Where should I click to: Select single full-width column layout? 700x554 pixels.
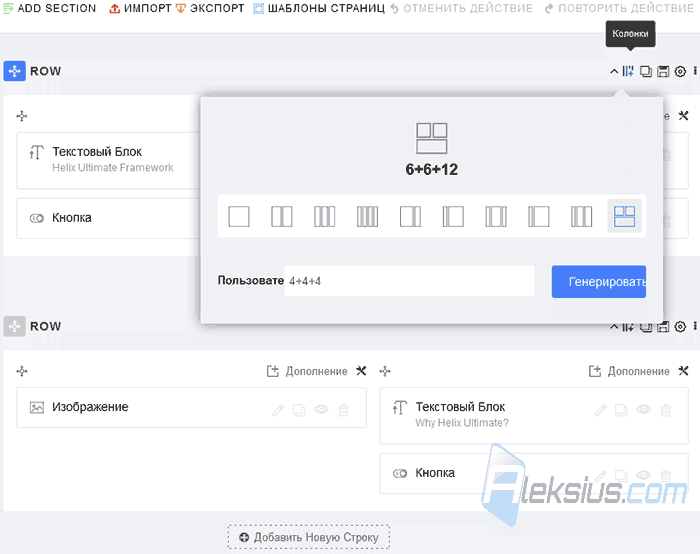(x=239, y=217)
